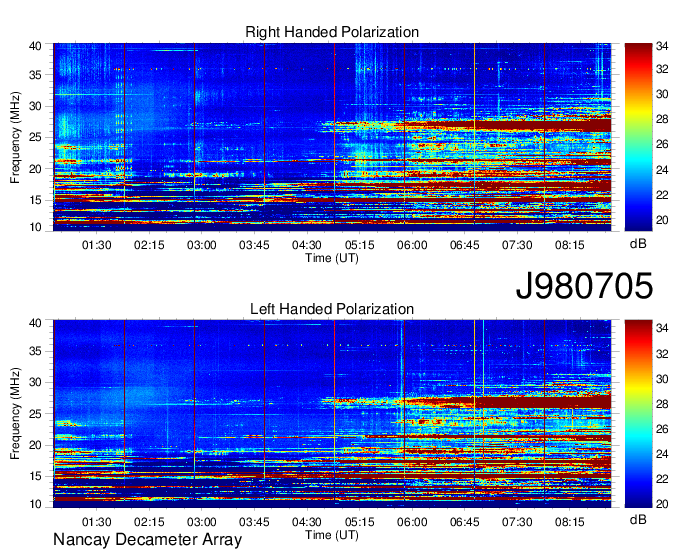Click the 06:45 time tick of the left-handed plot
The image size is (680, 552).
[464, 522]
